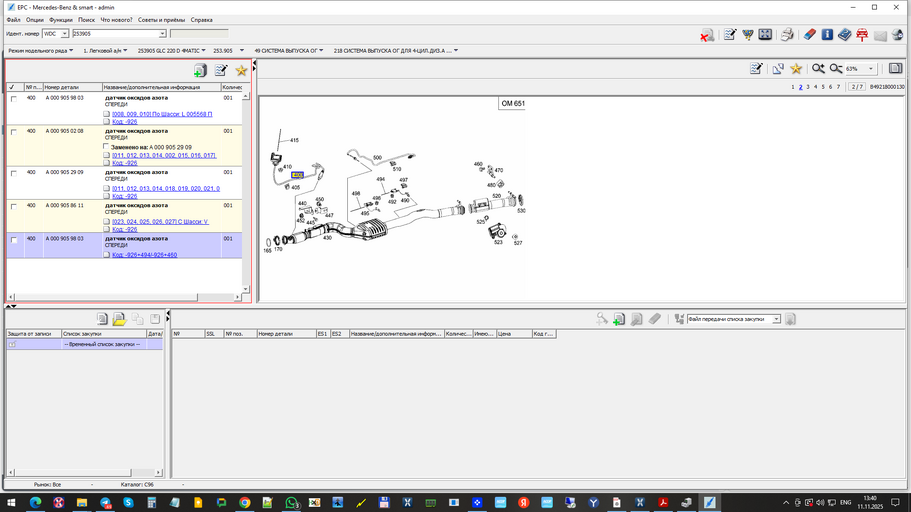Add part to shopping list icon
The width and height of the screenshot is (911, 512).
(x=200, y=71)
